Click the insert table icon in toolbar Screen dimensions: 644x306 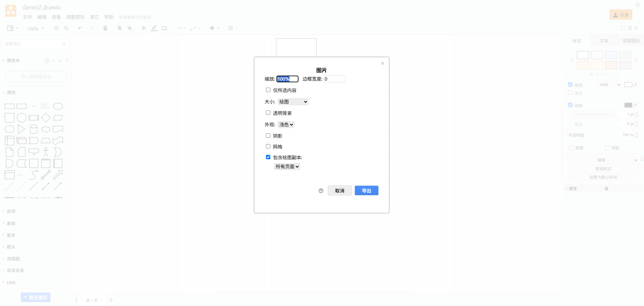point(231,28)
